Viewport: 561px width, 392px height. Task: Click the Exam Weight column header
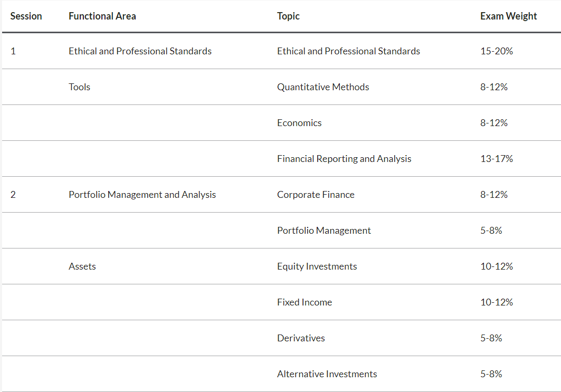tap(508, 16)
